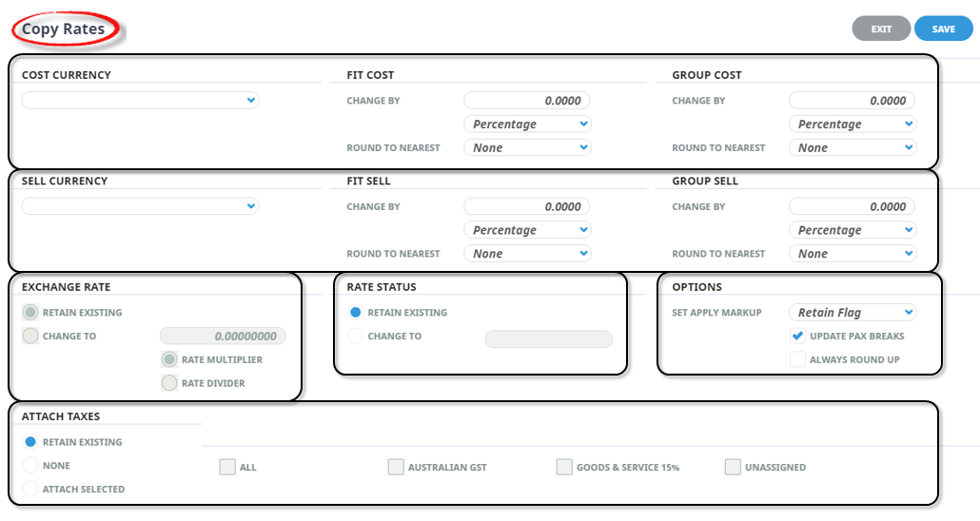The image size is (980, 521).
Task: Expand Group Cost Round To Nearest dropdown
Action: pos(853,147)
